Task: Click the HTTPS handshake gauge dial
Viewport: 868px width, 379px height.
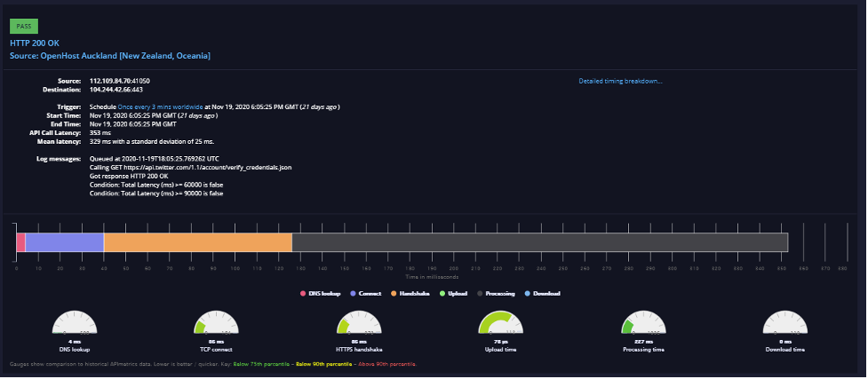Action: tap(359, 322)
